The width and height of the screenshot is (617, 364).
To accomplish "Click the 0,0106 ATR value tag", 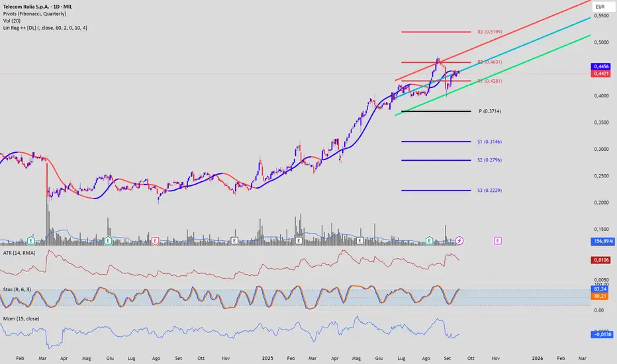I will point(601,260).
